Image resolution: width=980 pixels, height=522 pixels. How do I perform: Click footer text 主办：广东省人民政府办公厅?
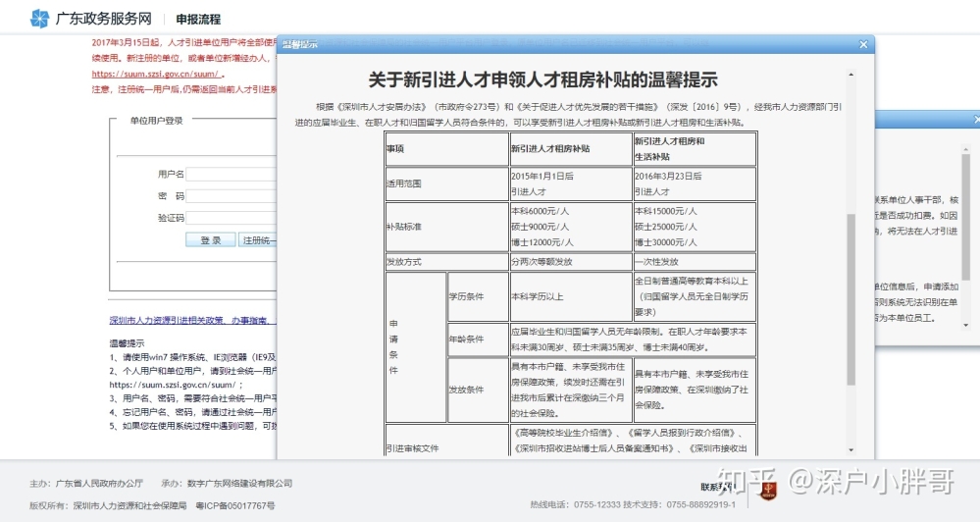(x=86, y=483)
